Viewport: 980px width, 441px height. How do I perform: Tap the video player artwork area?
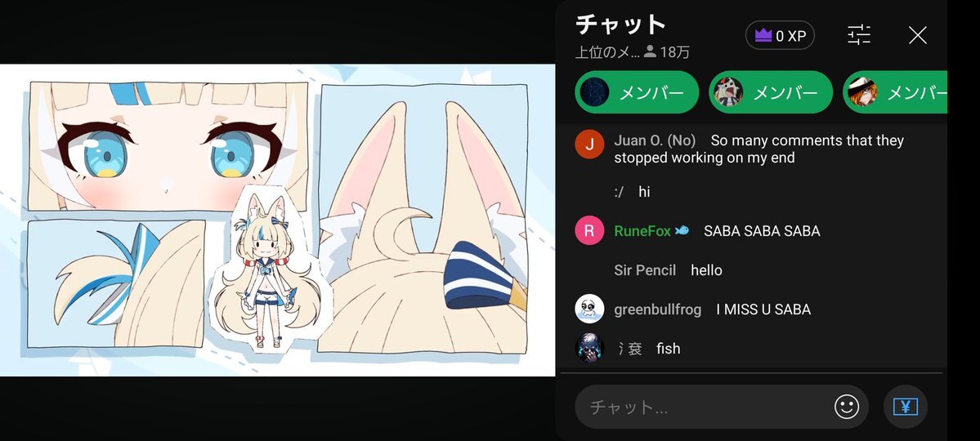[x=278, y=220]
